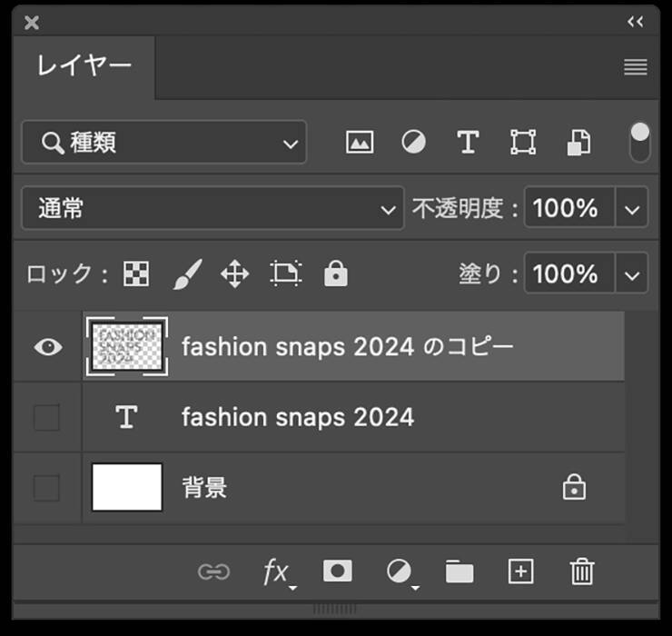Open the Layers panel hamburger menu

coord(636,67)
